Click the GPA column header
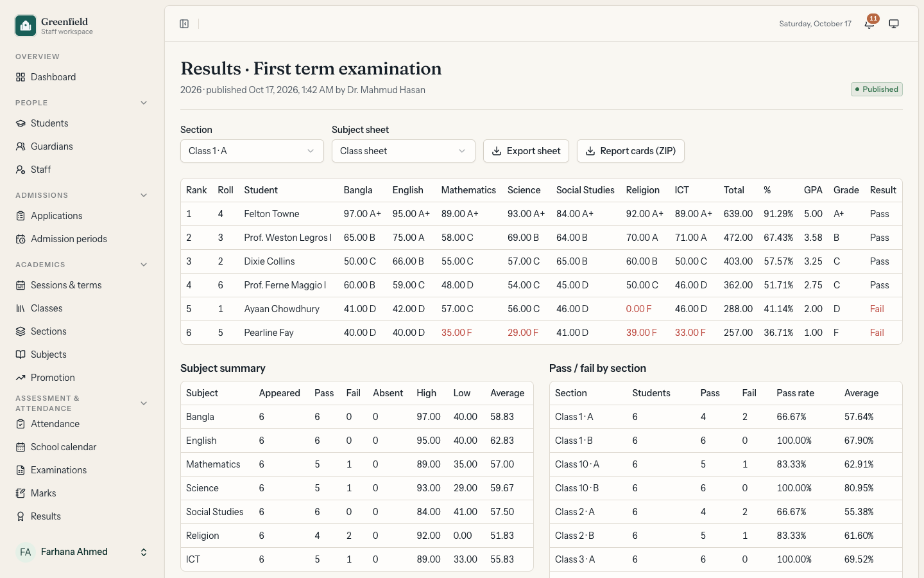This screenshot has height=578, width=924. (x=813, y=190)
